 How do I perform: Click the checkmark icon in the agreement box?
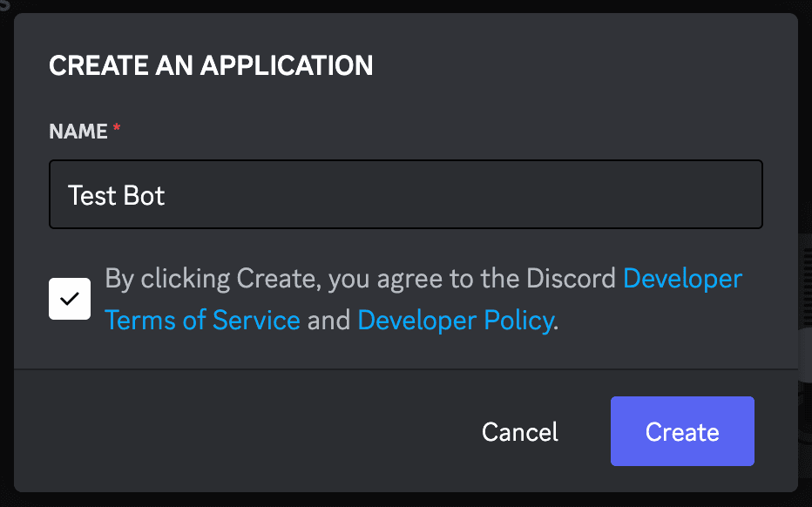tap(70, 299)
